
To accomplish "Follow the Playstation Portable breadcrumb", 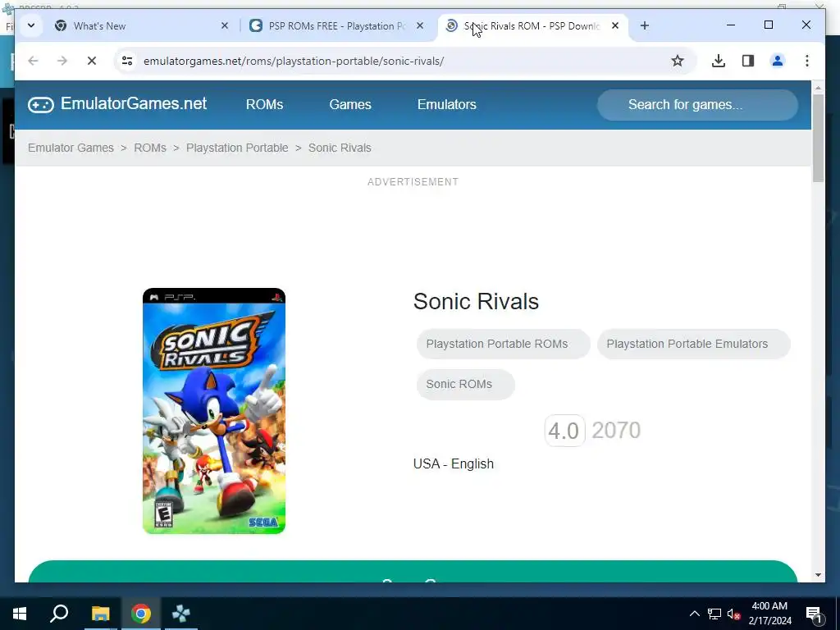I will click(x=237, y=148).
